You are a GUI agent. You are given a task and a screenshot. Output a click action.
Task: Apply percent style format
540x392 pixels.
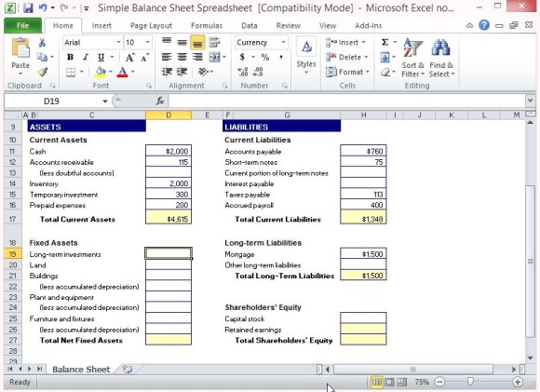coord(265,57)
